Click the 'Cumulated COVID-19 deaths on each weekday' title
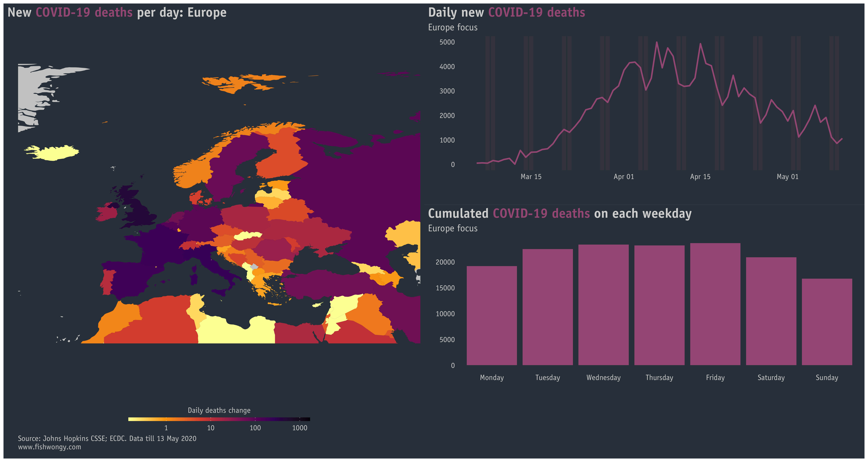 pyautogui.click(x=560, y=214)
